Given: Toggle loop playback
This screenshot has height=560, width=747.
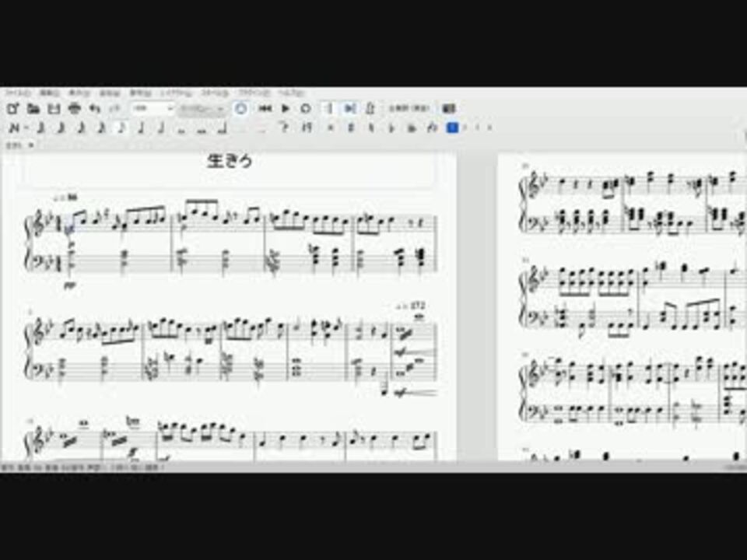Looking at the screenshot, I should pyautogui.click(x=306, y=109).
